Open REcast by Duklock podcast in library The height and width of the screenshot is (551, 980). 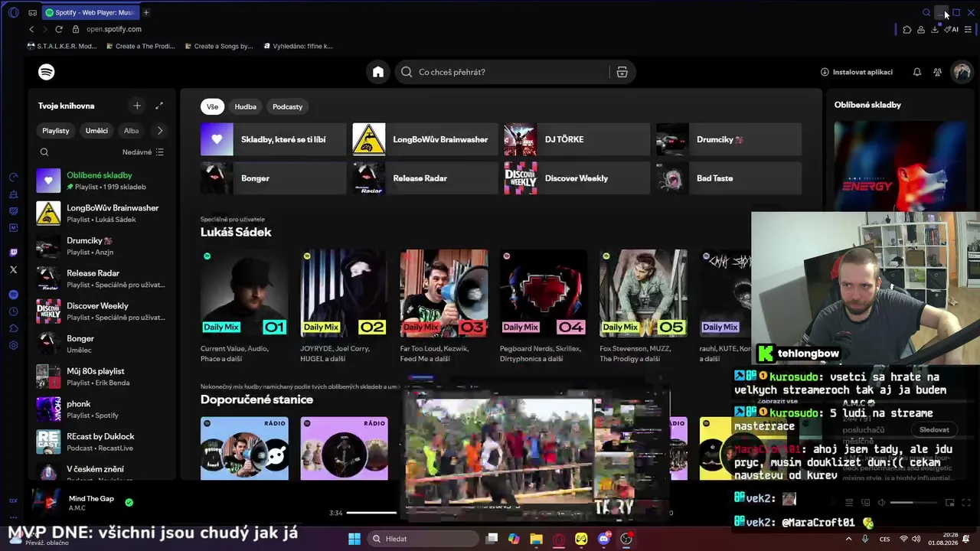point(100,442)
